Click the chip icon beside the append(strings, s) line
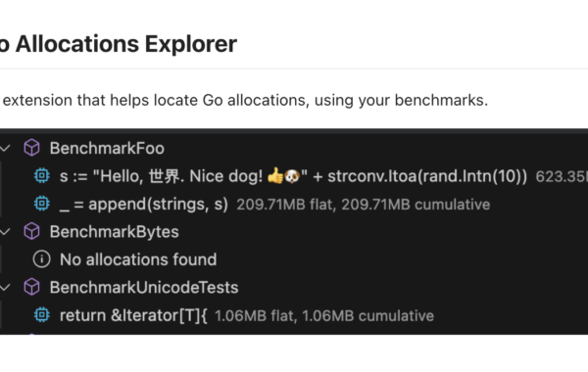Viewport: 588px width, 372px height. [x=41, y=204]
